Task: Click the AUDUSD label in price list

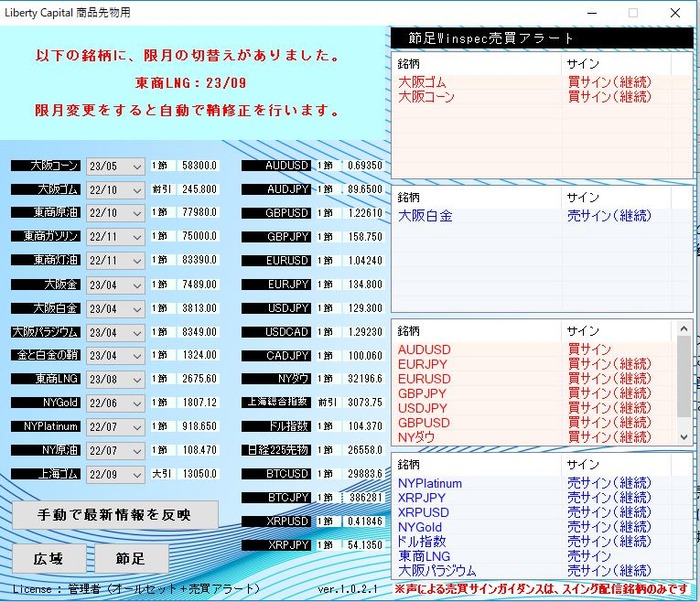Action: point(276,166)
